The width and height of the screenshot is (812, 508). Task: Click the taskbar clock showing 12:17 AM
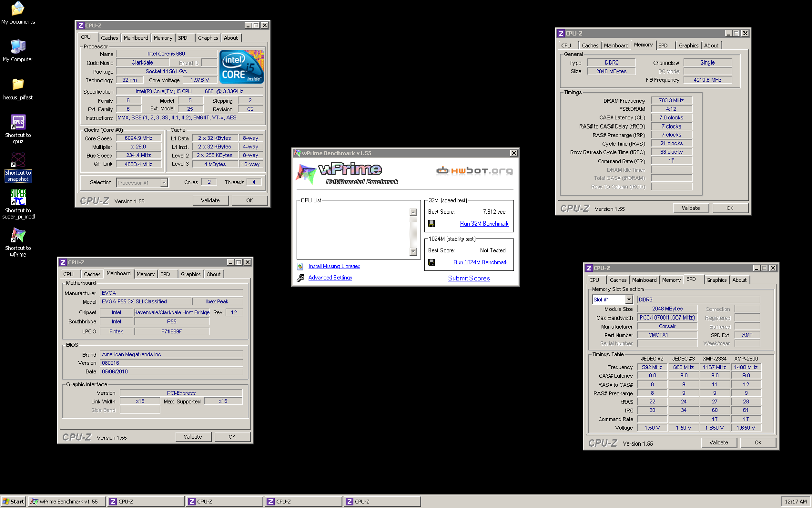(795, 501)
